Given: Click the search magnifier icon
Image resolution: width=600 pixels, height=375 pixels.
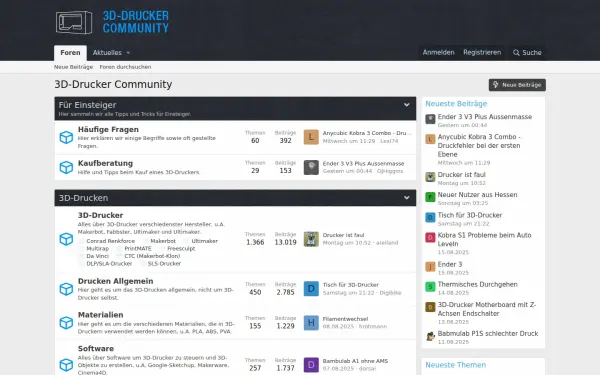Looking at the screenshot, I should 516,53.
